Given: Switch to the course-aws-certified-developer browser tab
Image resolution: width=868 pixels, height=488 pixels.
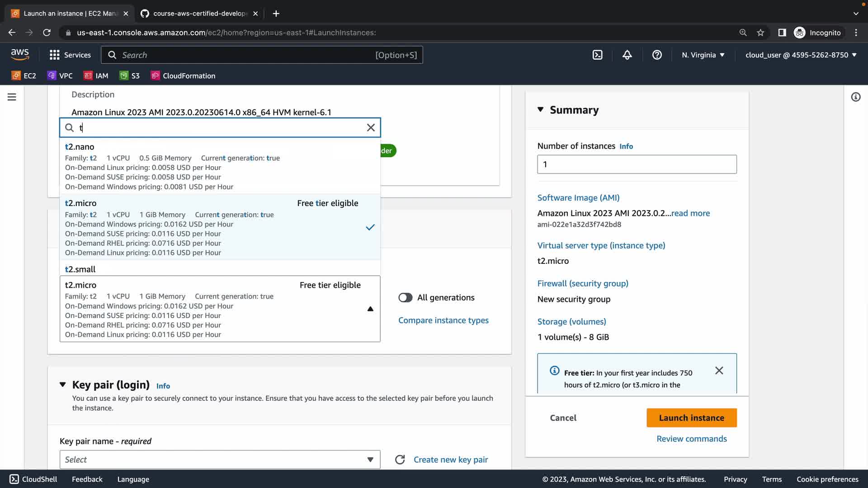Looking at the screenshot, I should pyautogui.click(x=199, y=14).
